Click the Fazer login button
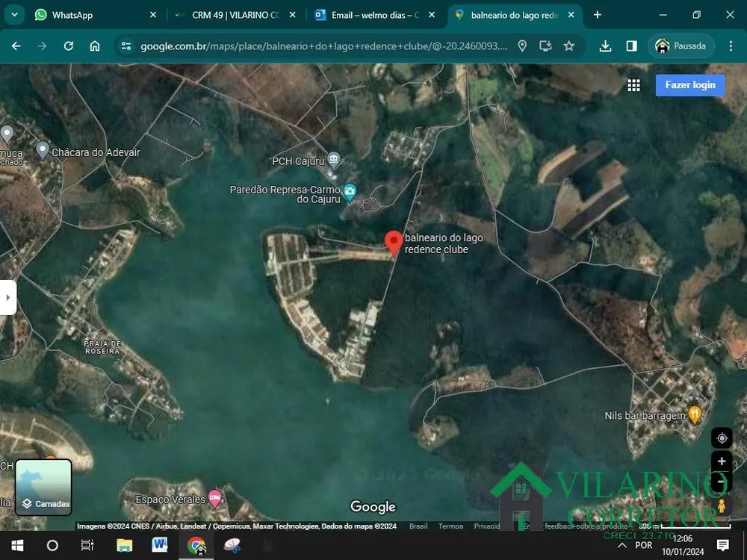 tap(690, 85)
